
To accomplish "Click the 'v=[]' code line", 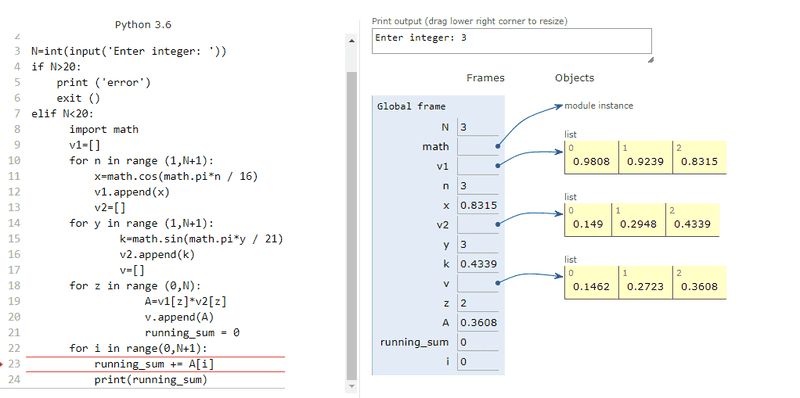I will (x=132, y=270).
